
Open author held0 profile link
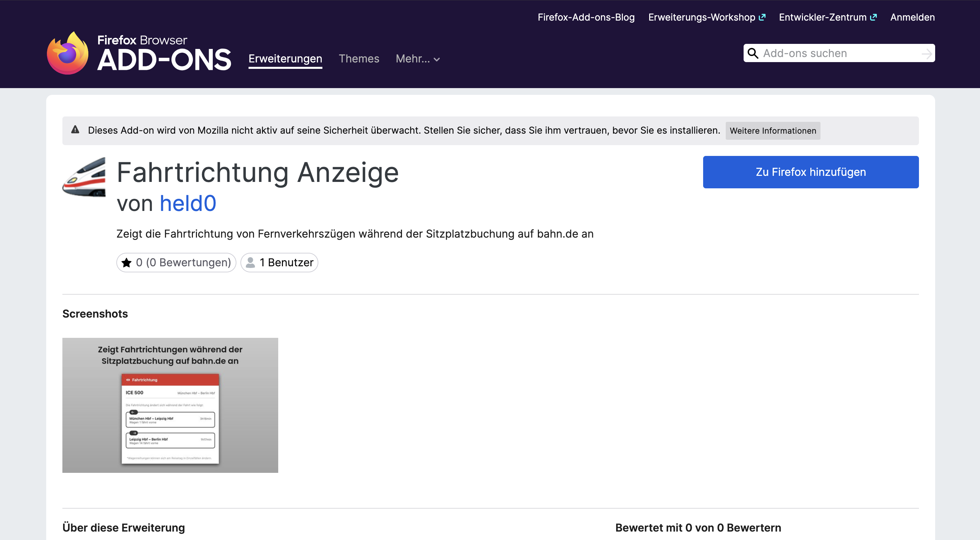pos(188,203)
